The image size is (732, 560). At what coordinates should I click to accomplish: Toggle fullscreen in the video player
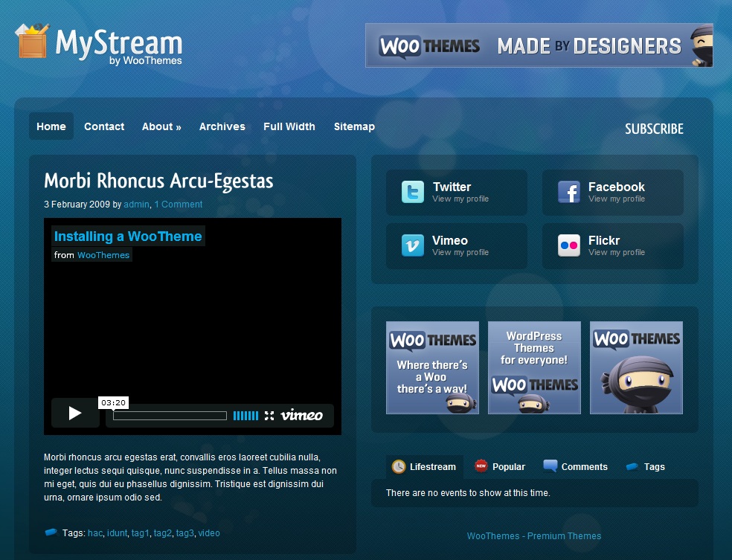[x=269, y=415]
